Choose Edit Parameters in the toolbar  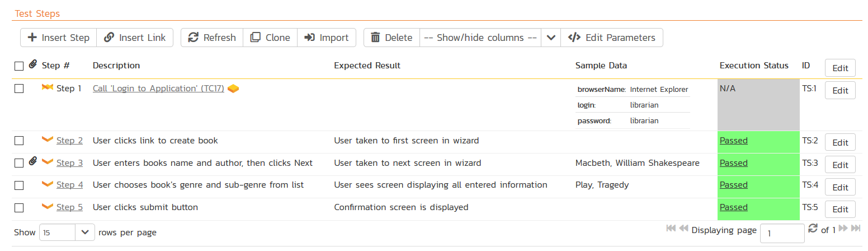click(x=612, y=38)
